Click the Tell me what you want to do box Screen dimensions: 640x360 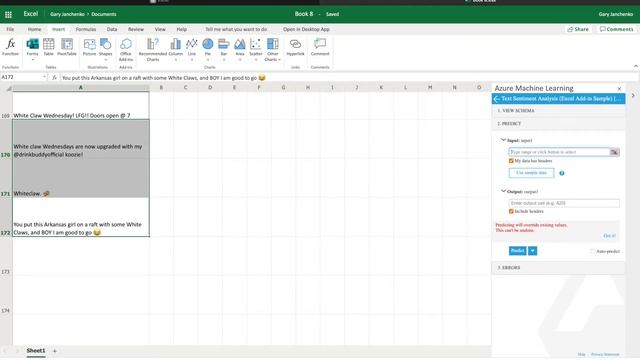pyautogui.click(x=236, y=29)
